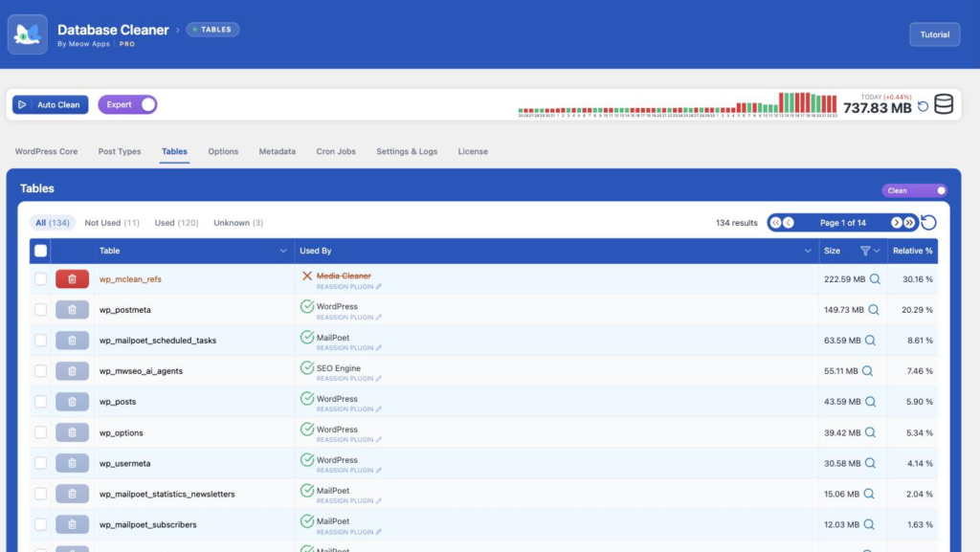The width and height of the screenshot is (980, 552).
Task: Inspect wp_mclean_refs with magnifier icon
Action: pyautogui.click(x=875, y=279)
